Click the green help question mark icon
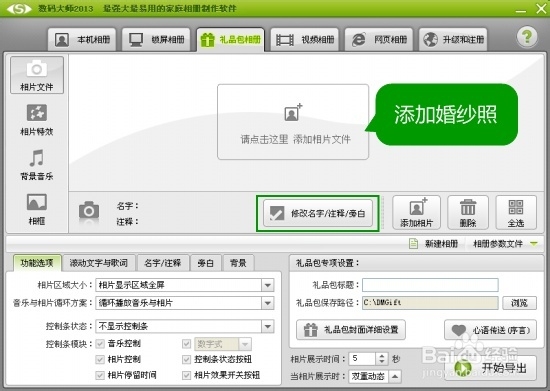550x391 pixels. coord(526,37)
